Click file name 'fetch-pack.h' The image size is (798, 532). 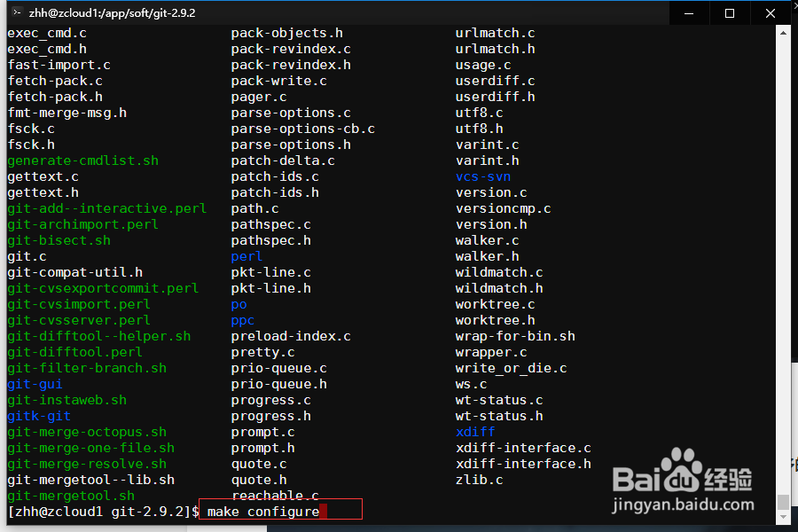coord(55,97)
